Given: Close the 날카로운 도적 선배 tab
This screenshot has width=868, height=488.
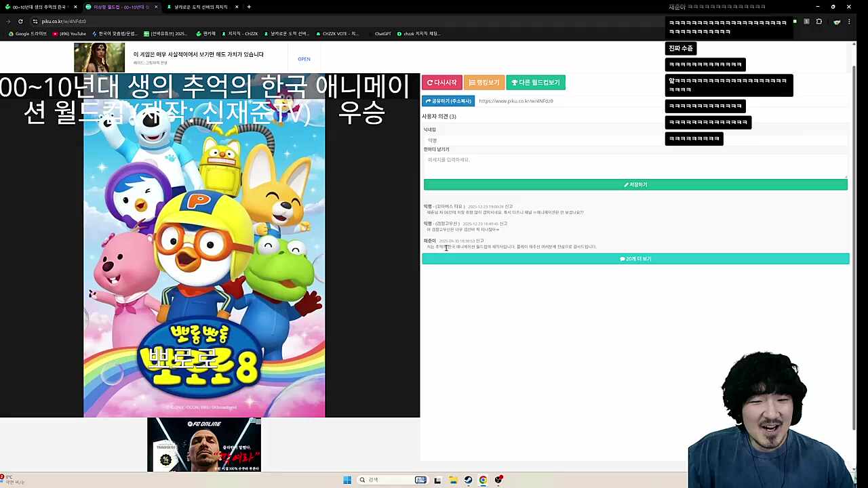Looking at the screenshot, I should tap(237, 7).
